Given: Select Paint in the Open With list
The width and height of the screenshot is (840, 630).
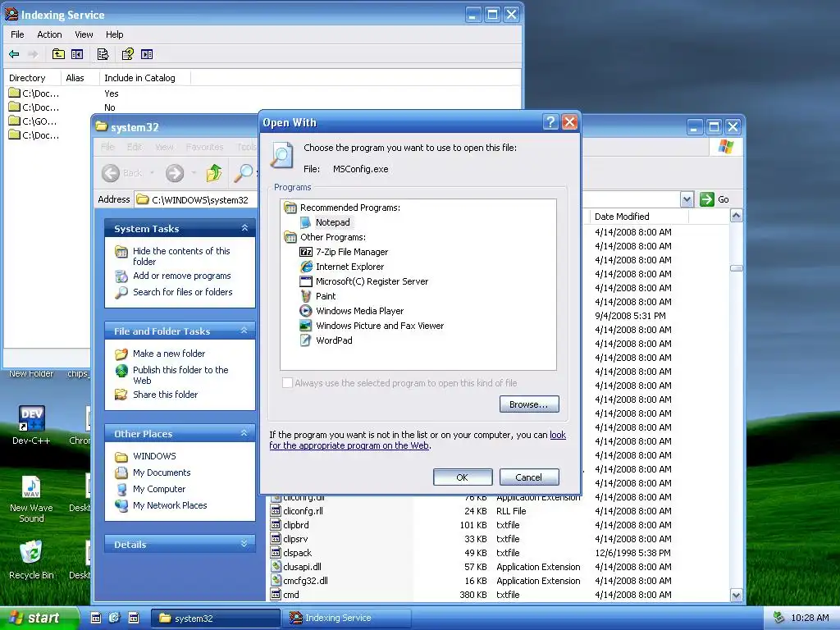Looking at the screenshot, I should pyautogui.click(x=325, y=296).
